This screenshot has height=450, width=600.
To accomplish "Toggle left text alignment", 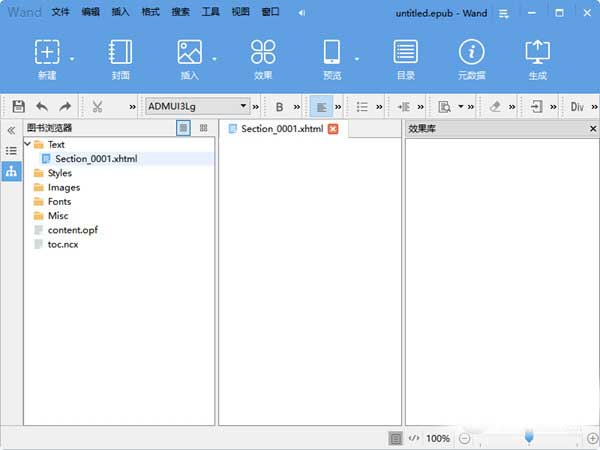I will point(320,106).
